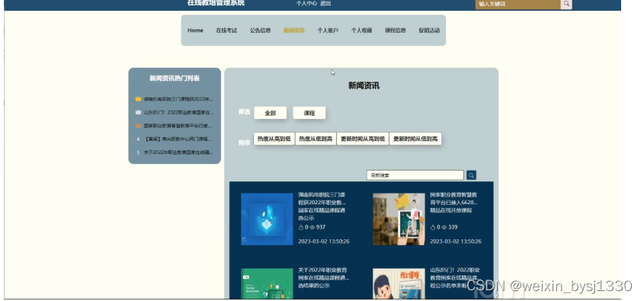Filter news by 课程
This screenshot has width=644, height=301.
tap(309, 113)
